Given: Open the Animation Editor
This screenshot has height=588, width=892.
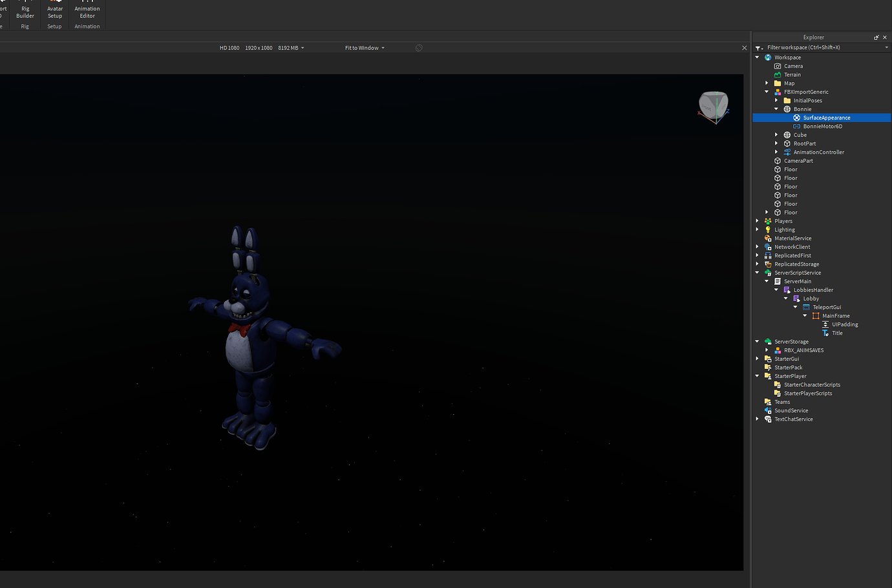Looking at the screenshot, I should coord(87,10).
